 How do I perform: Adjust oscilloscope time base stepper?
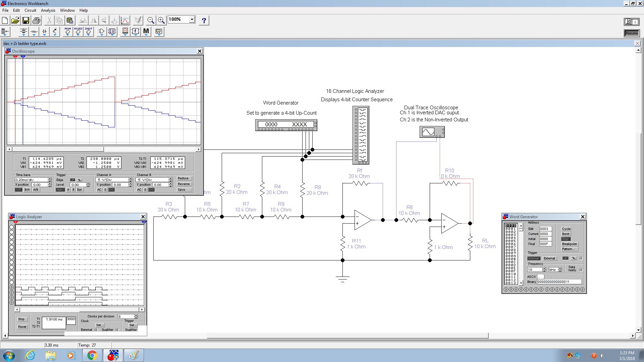(x=50, y=180)
